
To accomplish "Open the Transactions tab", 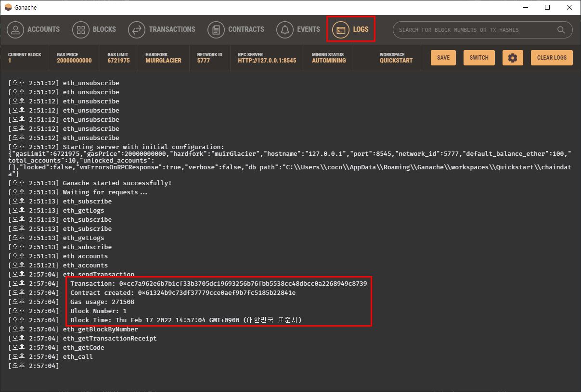I will pyautogui.click(x=162, y=29).
